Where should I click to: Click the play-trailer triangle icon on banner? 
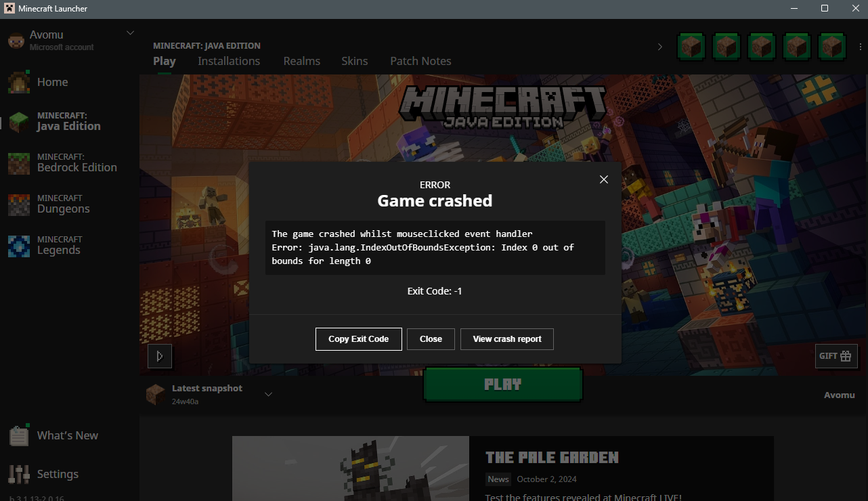click(160, 356)
